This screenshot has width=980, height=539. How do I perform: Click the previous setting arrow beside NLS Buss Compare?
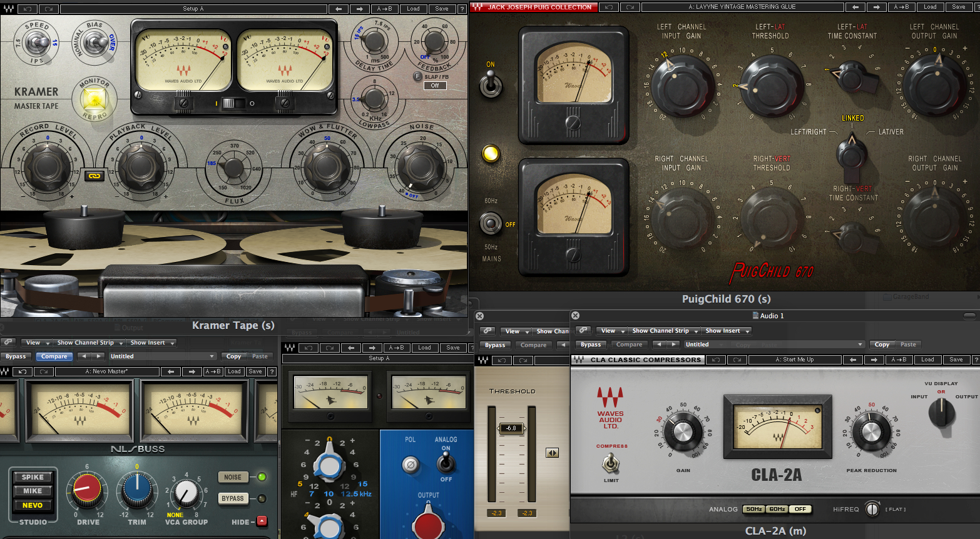pyautogui.click(x=84, y=356)
